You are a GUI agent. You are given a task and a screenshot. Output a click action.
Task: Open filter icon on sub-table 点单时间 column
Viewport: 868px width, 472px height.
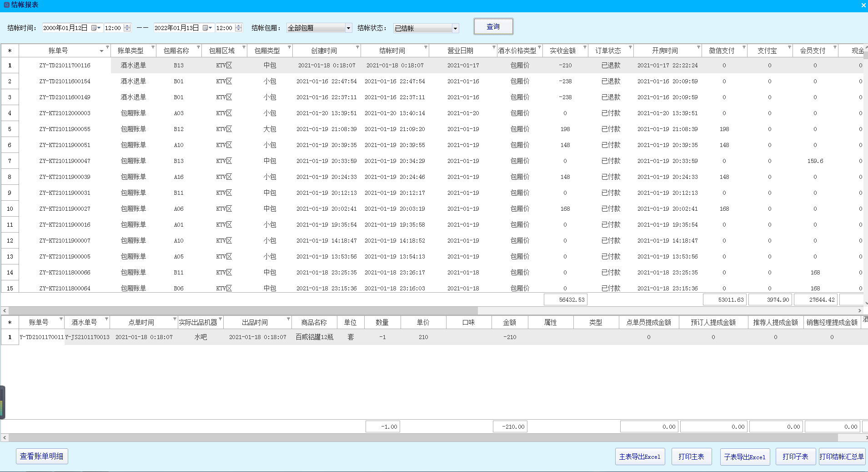(x=175, y=319)
